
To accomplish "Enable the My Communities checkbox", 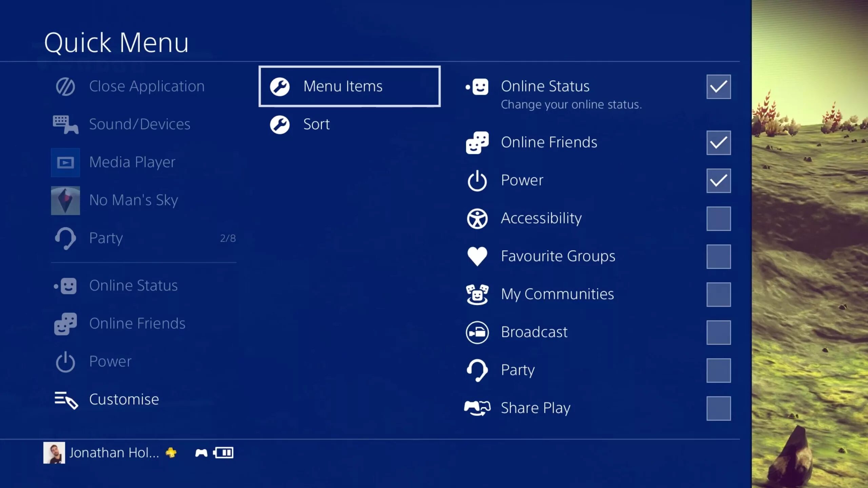I will [718, 294].
